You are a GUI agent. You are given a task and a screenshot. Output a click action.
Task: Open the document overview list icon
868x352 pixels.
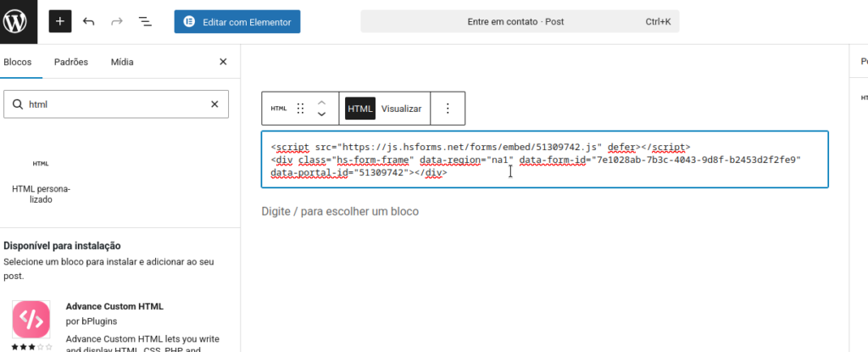point(145,21)
